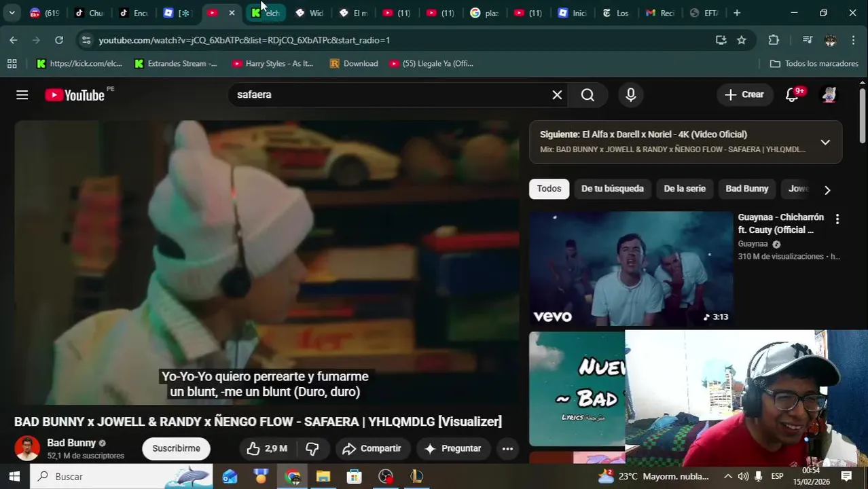
Task: Open a new browser tab
Action: click(x=737, y=13)
